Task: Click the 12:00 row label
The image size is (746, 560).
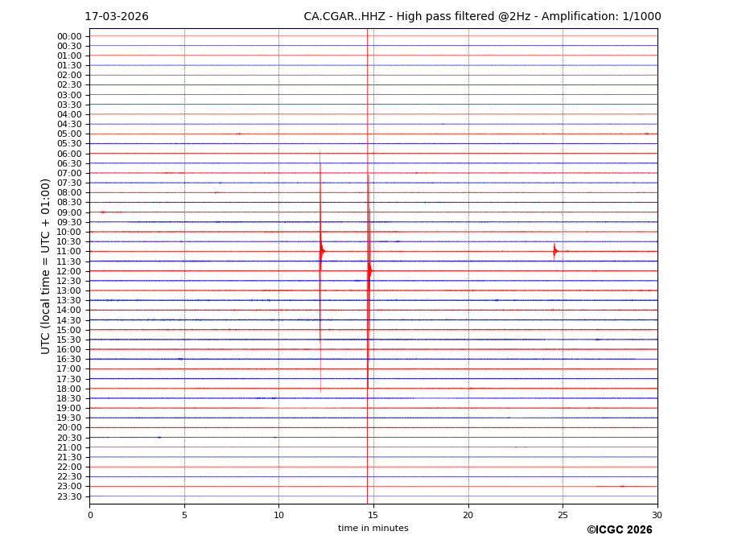Action: click(x=69, y=271)
